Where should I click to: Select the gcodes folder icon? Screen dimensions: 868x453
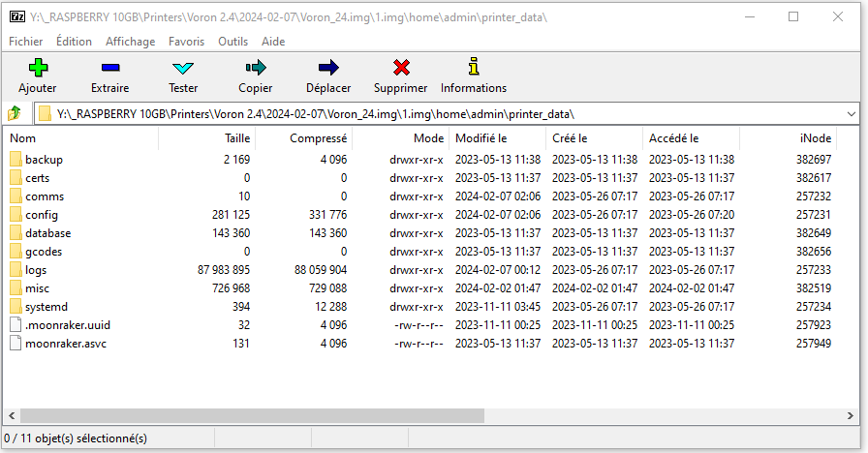(15, 252)
